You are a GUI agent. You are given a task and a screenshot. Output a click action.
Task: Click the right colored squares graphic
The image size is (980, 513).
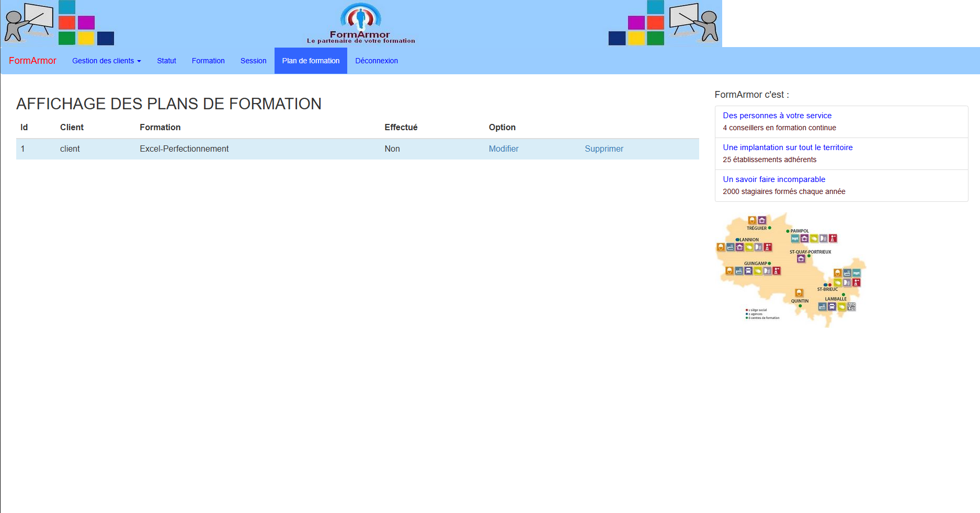(636, 23)
